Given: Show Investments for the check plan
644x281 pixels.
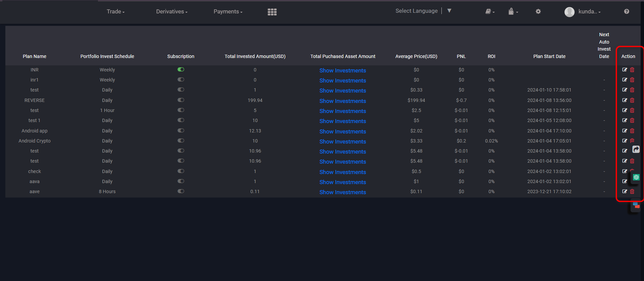Looking at the screenshot, I should [x=342, y=172].
